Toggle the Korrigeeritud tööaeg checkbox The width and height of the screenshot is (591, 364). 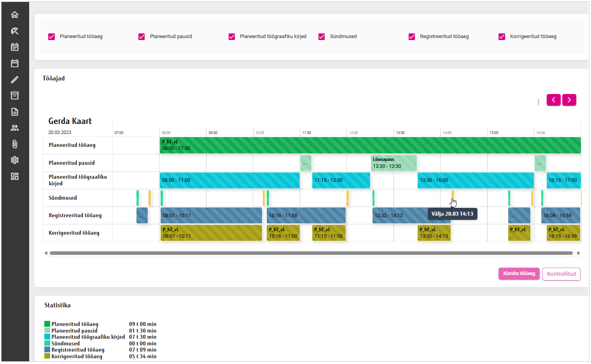coord(502,37)
